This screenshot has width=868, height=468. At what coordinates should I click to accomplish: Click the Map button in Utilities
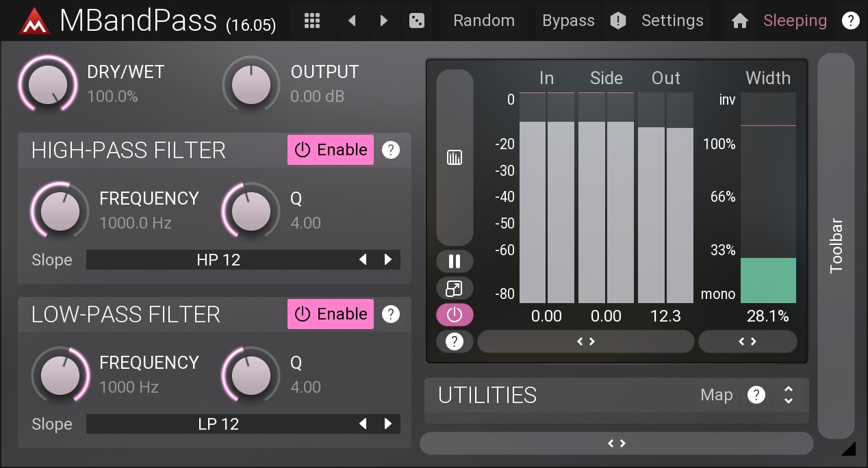tap(717, 395)
